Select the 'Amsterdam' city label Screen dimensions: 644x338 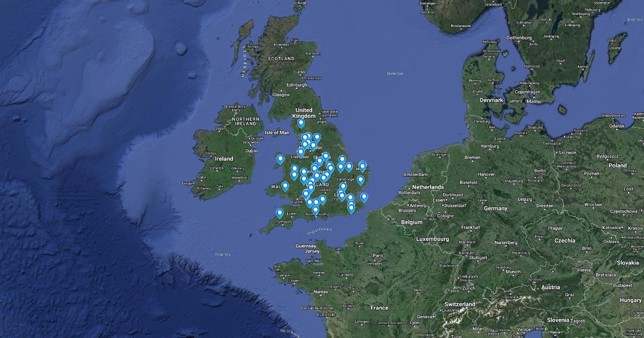click(x=414, y=175)
